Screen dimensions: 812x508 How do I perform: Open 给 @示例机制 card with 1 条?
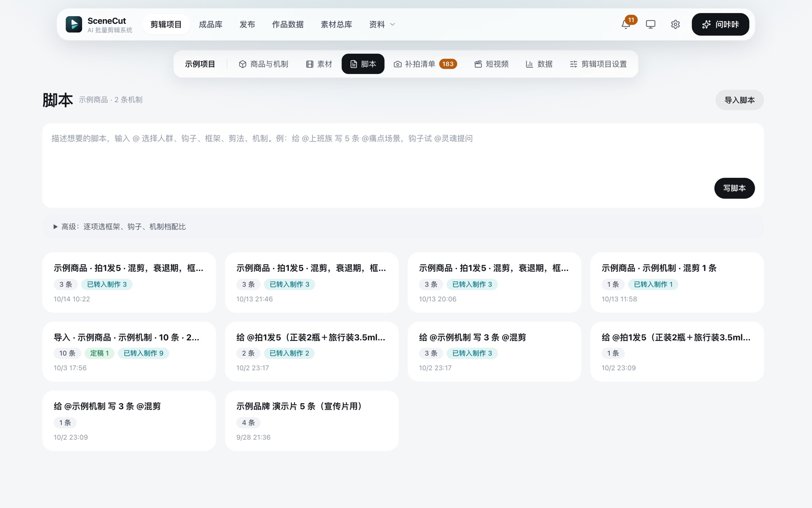click(x=129, y=421)
